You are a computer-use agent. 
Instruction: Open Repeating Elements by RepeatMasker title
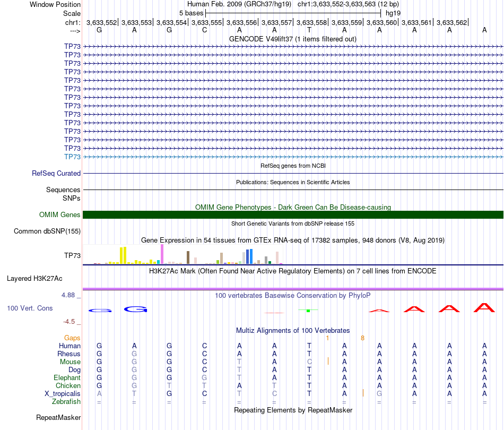click(x=293, y=410)
